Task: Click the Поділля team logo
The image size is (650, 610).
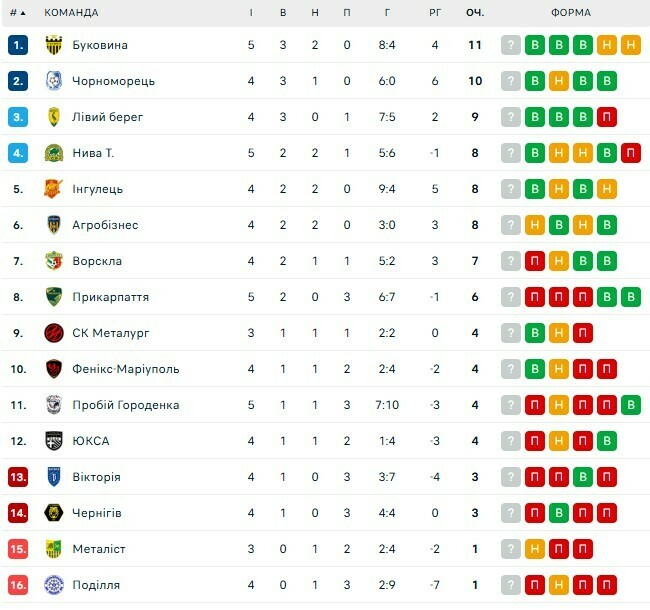Action: click(54, 585)
